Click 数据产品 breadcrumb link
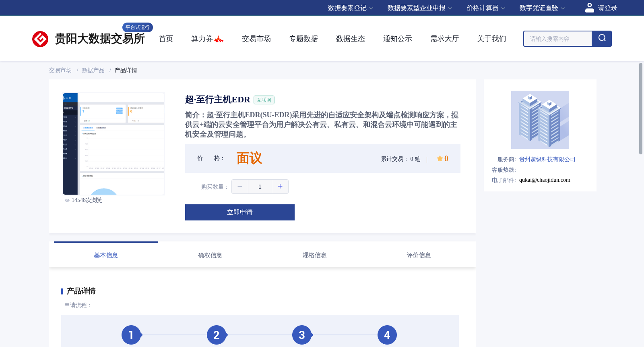644x347 pixels. click(93, 71)
